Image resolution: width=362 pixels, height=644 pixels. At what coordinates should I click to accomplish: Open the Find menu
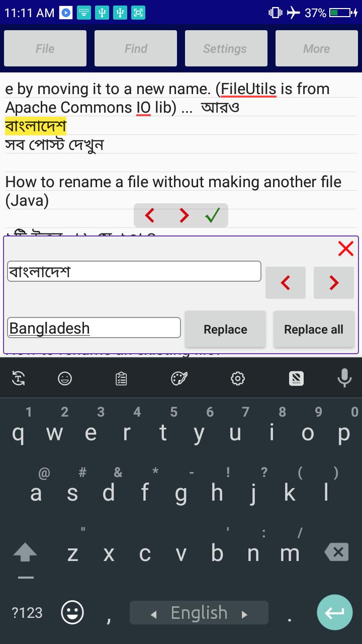[x=136, y=48]
